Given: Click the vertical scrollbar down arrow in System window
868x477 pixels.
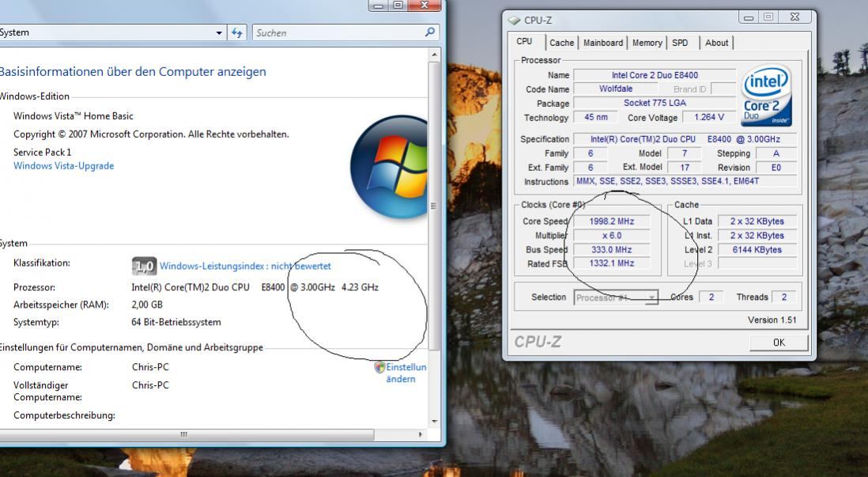Looking at the screenshot, I should (x=435, y=422).
